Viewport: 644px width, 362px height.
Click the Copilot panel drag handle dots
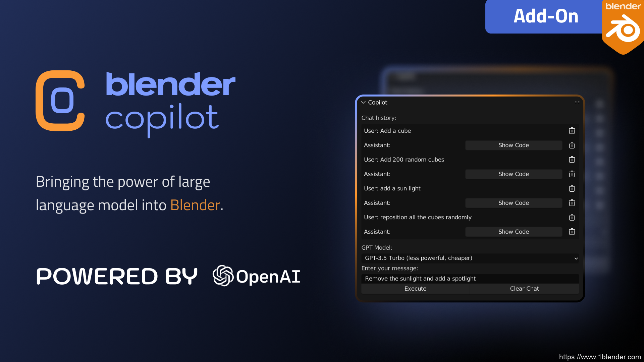577,102
